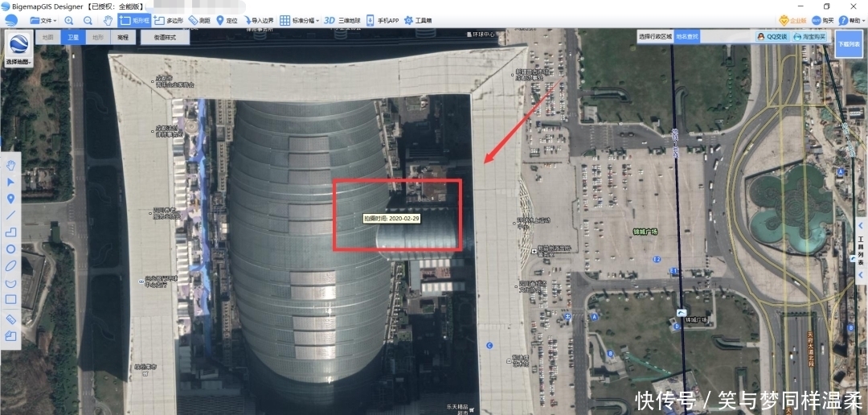Select the pan hand tool in the top toolbar
This screenshot has height=415, width=868.
pyautogui.click(x=108, y=20)
